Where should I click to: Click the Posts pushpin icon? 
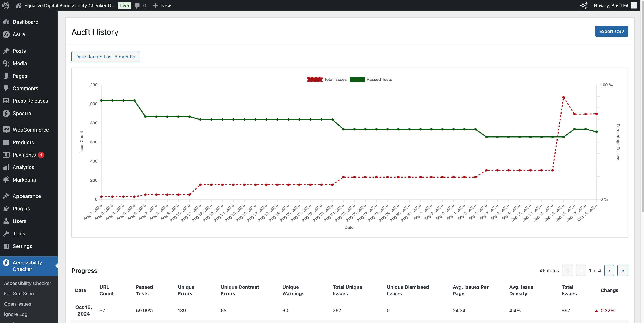(6, 51)
